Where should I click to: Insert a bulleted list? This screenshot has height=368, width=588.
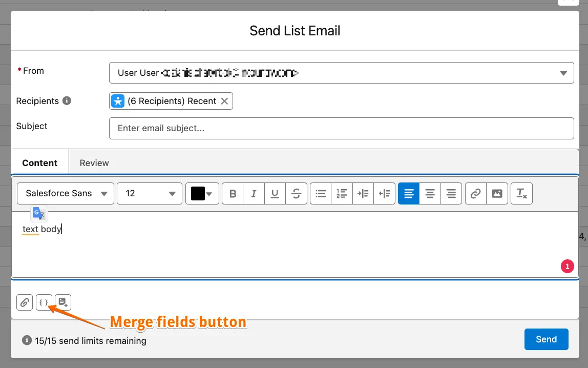[321, 194]
